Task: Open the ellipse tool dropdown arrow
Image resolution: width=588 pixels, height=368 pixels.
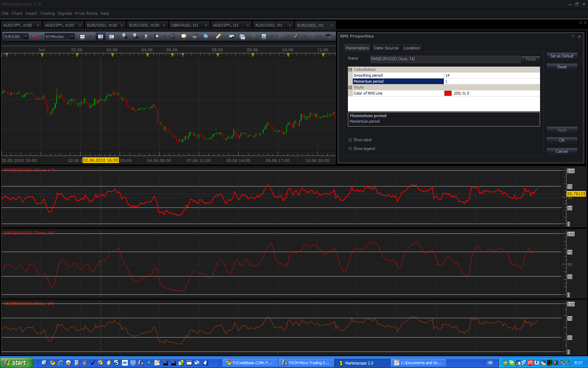Action: point(320,36)
